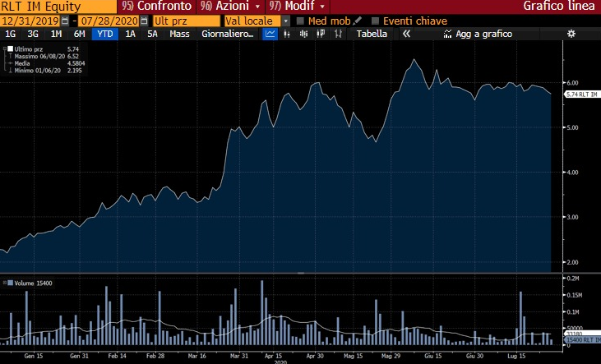Select the 5A time range
Image resolution: width=601 pixels, height=364 pixels.
[x=153, y=34]
